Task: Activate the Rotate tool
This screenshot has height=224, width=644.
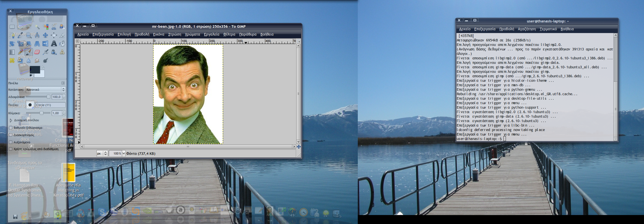Action: pos(12,44)
